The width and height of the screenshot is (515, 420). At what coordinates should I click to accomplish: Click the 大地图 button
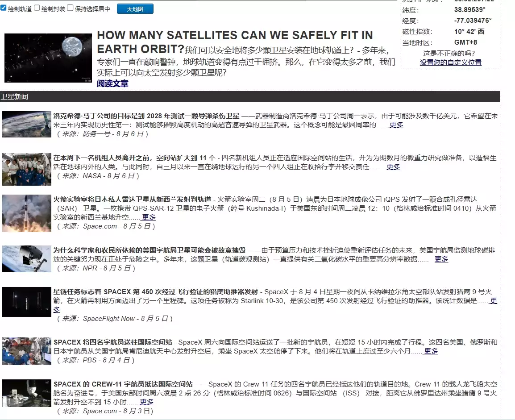point(135,9)
